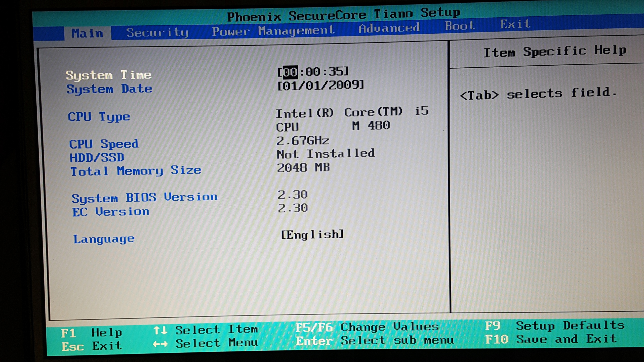
Task: Click F5/F6 Change Values hint
Action: click(x=367, y=327)
